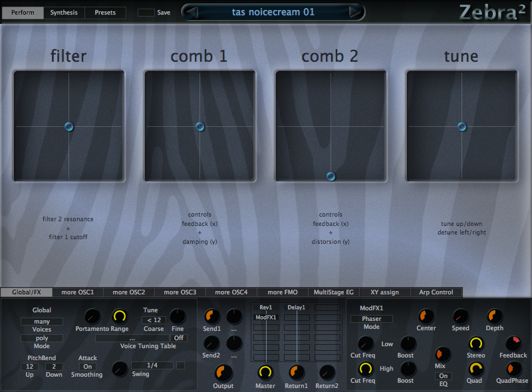
Task: Click the ModFX1 Mix knob
Action: pyautogui.click(x=442, y=354)
